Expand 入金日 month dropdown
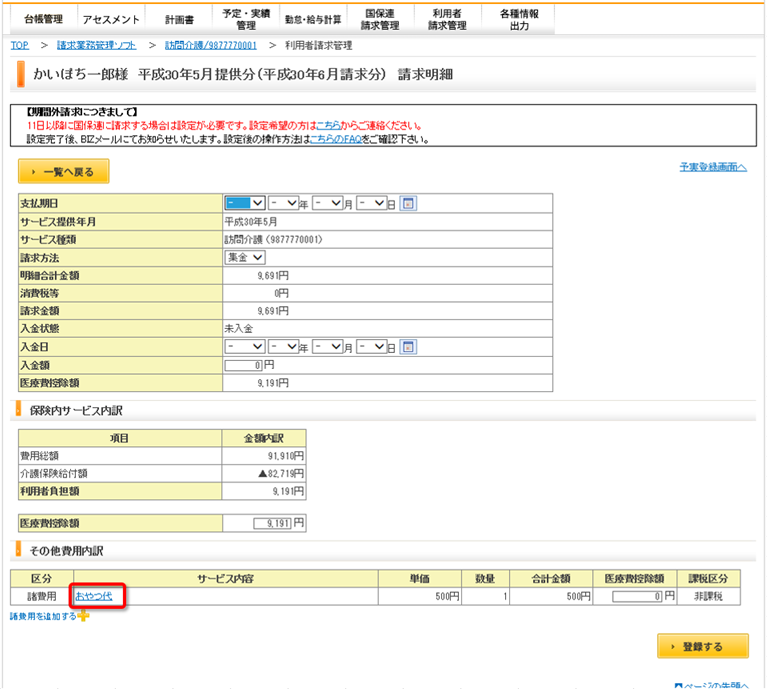 [327, 347]
